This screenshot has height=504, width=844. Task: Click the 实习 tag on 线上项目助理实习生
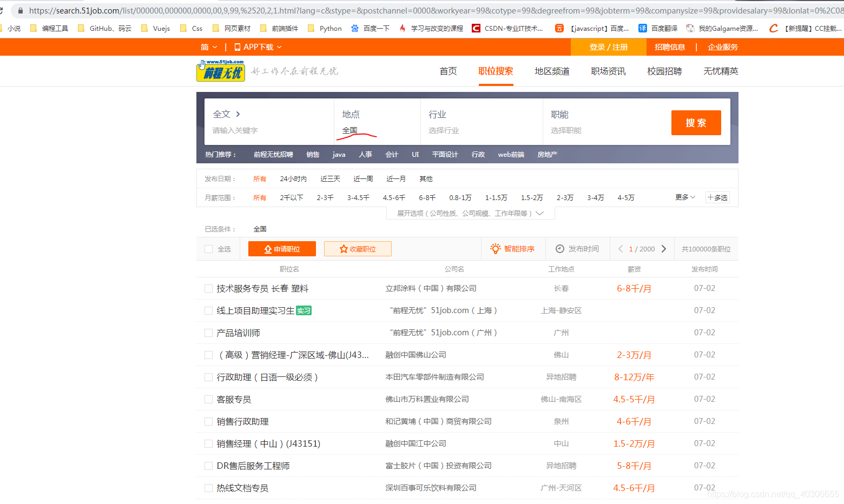(x=304, y=310)
